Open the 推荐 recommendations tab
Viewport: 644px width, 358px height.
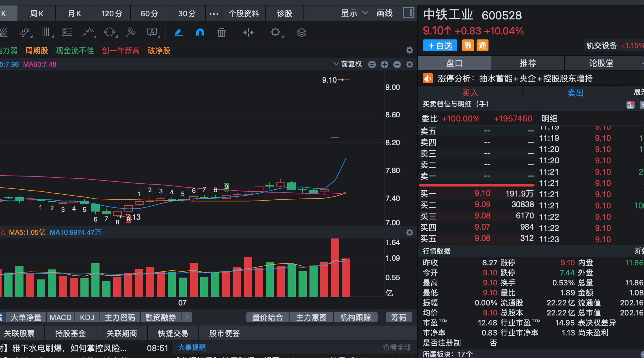click(528, 63)
